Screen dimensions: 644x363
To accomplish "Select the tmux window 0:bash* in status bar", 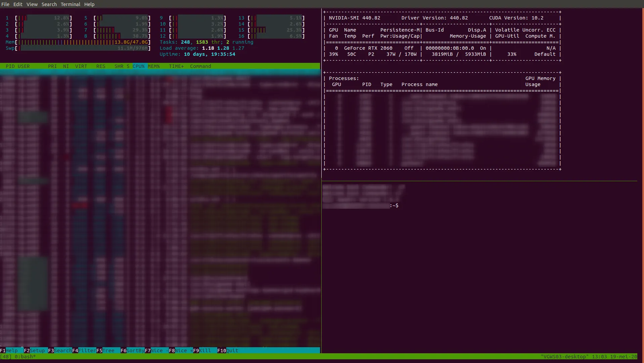I will pyautogui.click(x=25, y=357).
